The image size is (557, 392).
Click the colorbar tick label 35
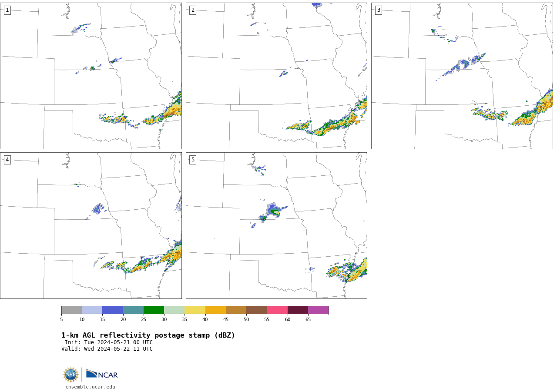point(185,319)
